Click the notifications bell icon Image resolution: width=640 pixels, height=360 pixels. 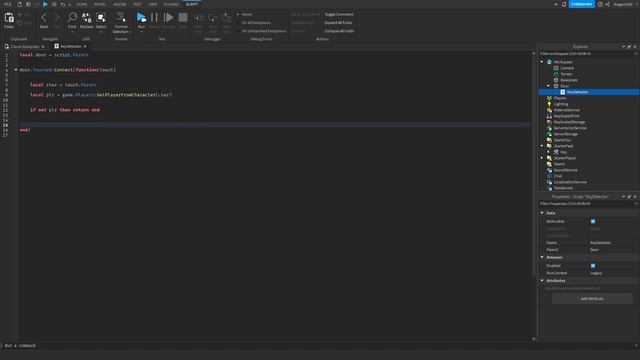click(x=564, y=4)
